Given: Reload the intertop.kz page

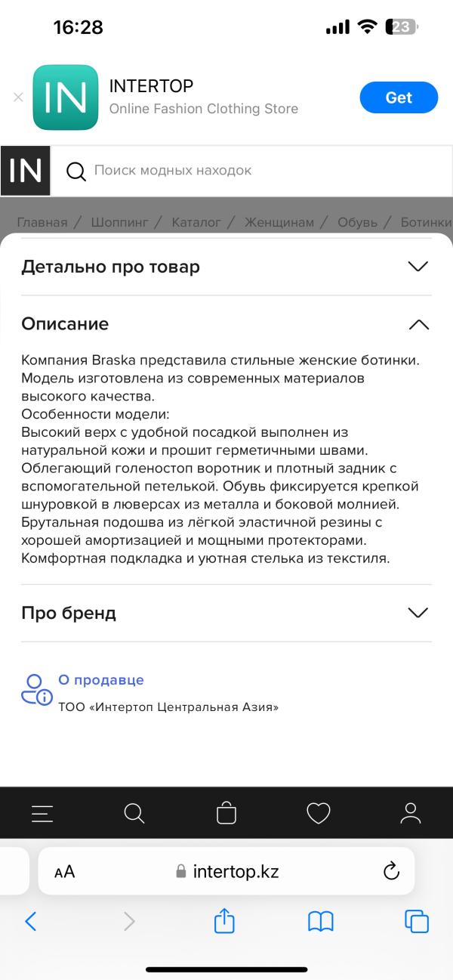Looking at the screenshot, I should tap(391, 871).
